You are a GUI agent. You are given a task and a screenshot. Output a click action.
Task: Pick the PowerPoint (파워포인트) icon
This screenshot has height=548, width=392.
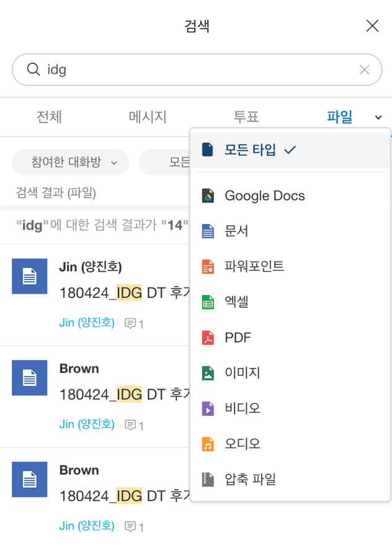[x=208, y=267]
